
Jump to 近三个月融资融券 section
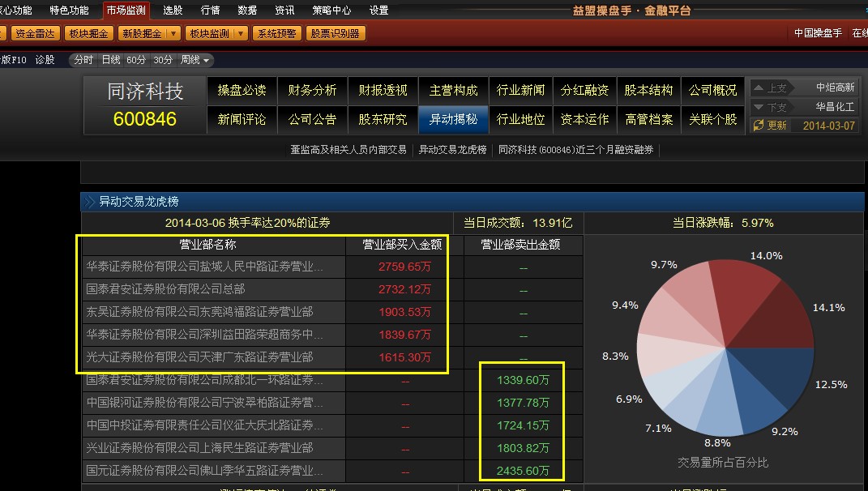575,149
